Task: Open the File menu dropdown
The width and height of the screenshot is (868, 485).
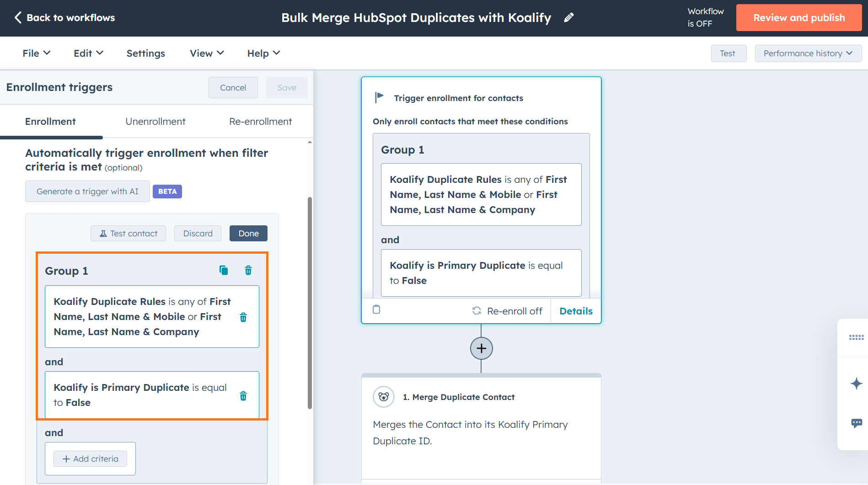Action: pyautogui.click(x=36, y=53)
